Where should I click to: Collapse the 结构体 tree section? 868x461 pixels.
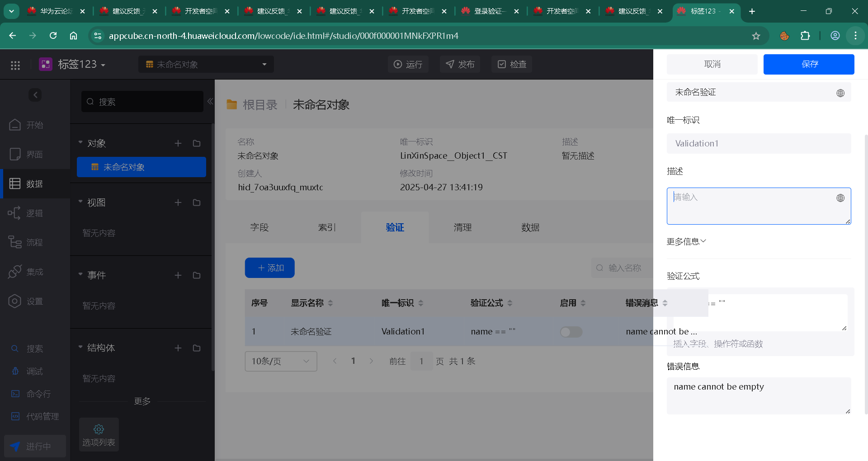coord(80,347)
